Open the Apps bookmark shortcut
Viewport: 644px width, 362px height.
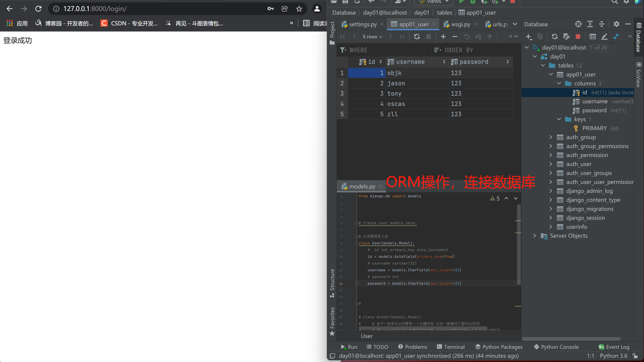click(17, 23)
